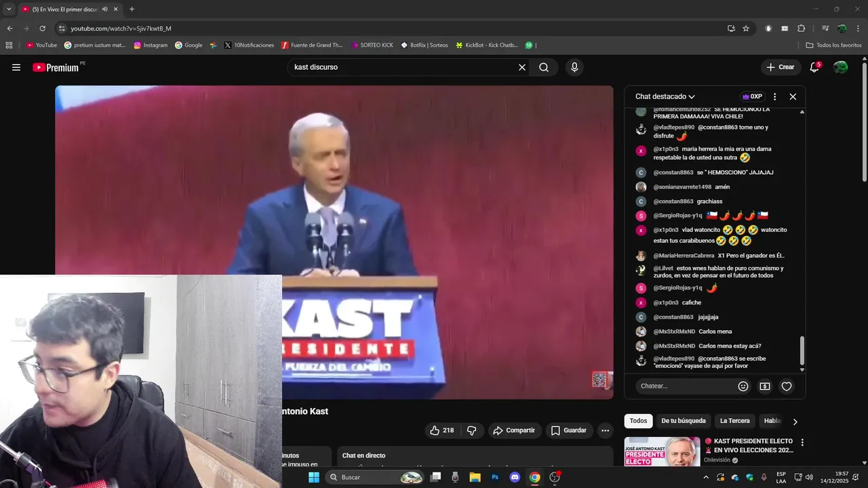The width and height of the screenshot is (868, 488).
Task: Open Chrome media control icon
Action: point(825,28)
